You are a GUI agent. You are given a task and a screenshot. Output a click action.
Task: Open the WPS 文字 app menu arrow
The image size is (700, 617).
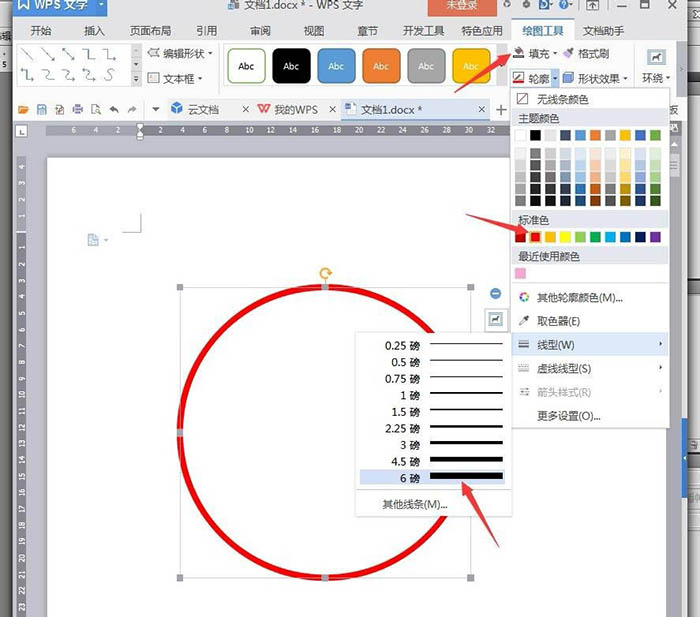tap(101, 5)
